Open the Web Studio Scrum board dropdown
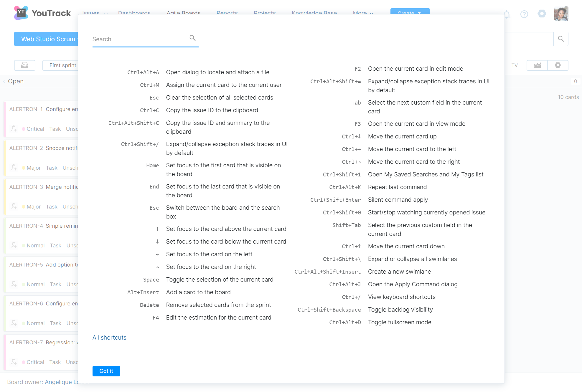The height and width of the screenshot is (392, 582). (48, 39)
